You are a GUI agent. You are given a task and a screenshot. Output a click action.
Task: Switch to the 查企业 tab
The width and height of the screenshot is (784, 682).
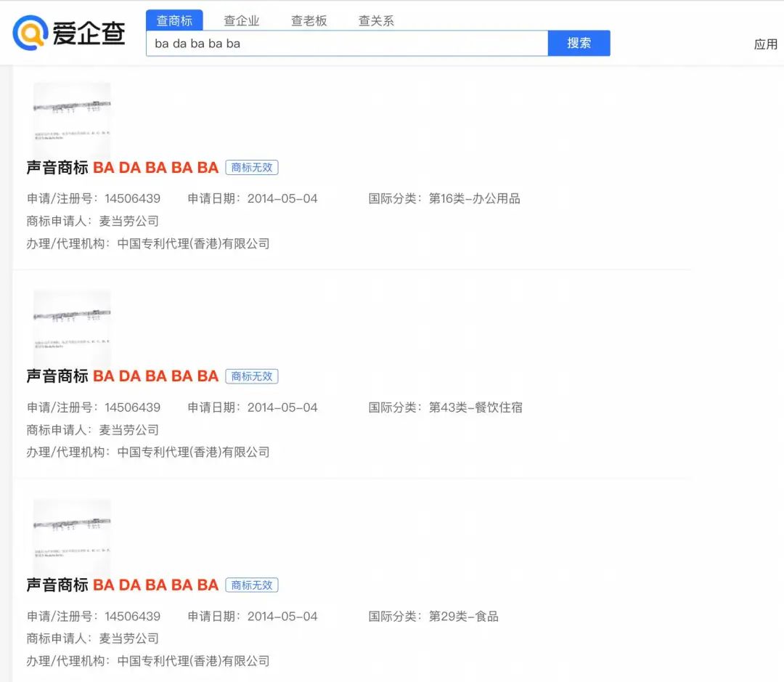242,20
